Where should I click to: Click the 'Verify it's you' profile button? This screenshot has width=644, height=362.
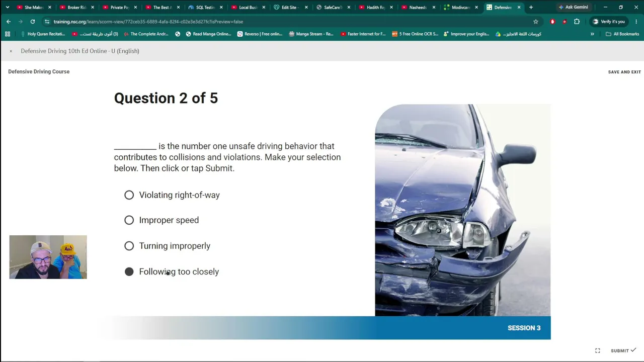(608, 22)
